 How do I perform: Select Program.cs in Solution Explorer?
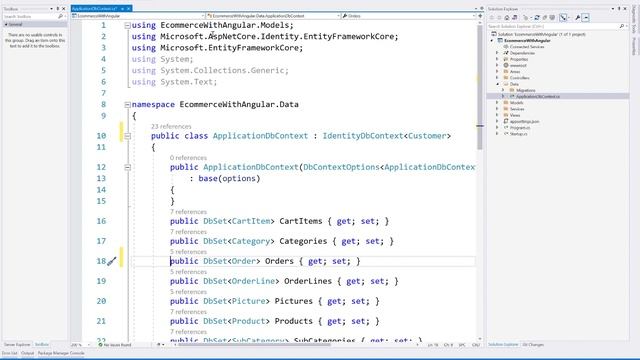click(520, 128)
